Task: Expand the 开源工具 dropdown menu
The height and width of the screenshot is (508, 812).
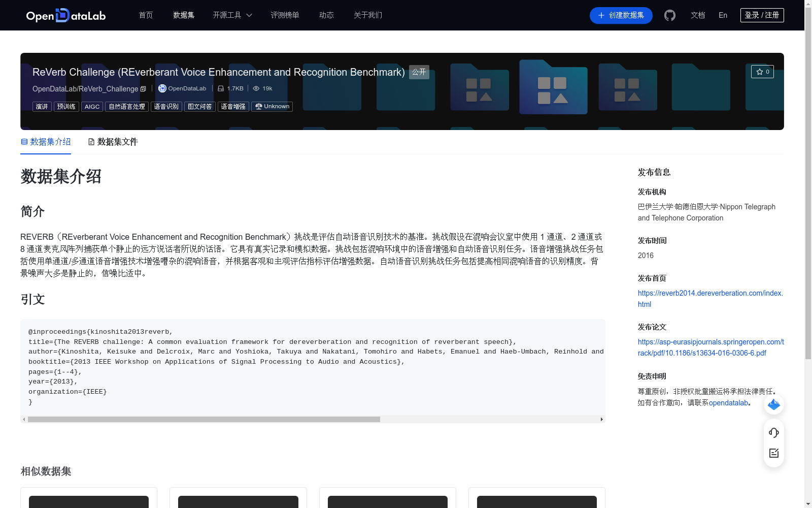Action: click(x=232, y=15)
